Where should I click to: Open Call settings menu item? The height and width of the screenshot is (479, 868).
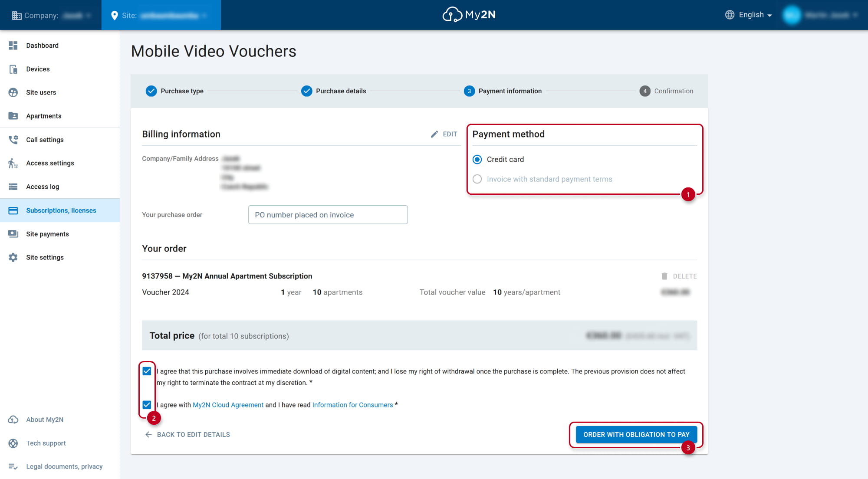[x=45, y=140]
